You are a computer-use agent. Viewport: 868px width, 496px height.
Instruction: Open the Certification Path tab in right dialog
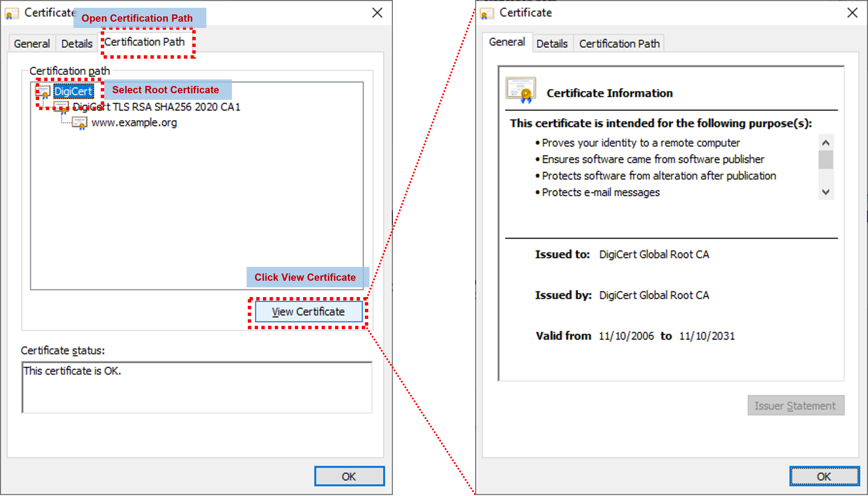coord(619,43)
